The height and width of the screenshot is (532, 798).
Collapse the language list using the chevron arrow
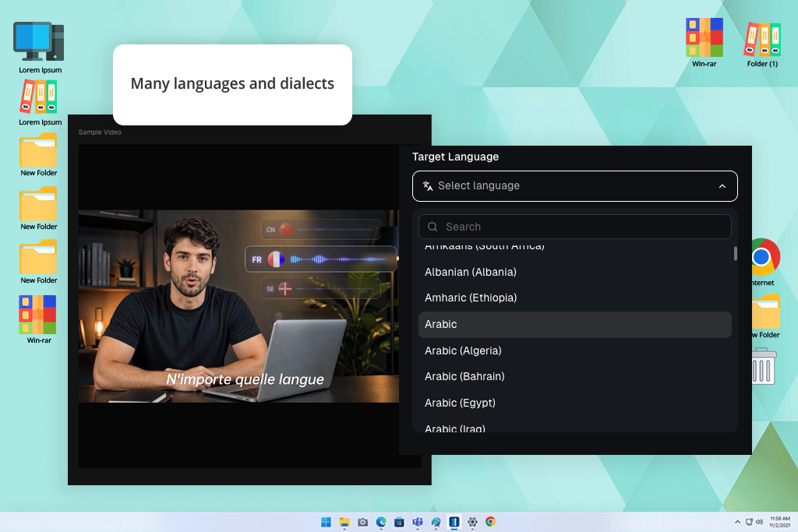coord(722,186)
